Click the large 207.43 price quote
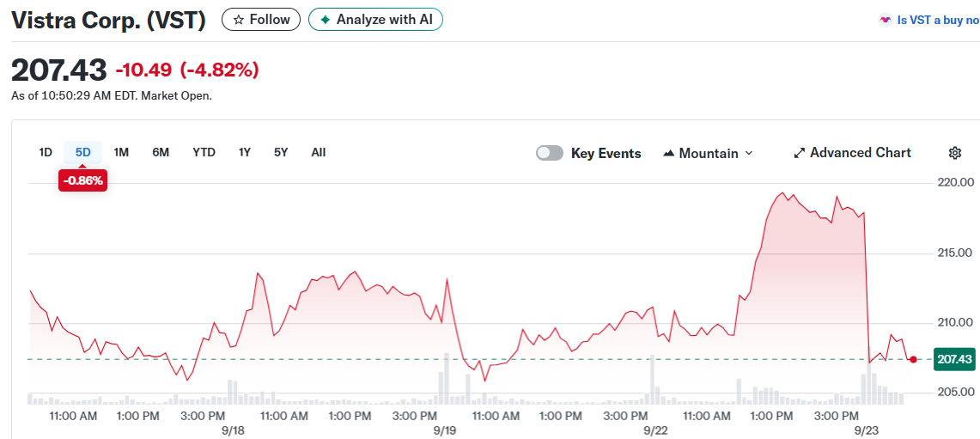This screenshot has width=980, height=439. tap(59, 70)
